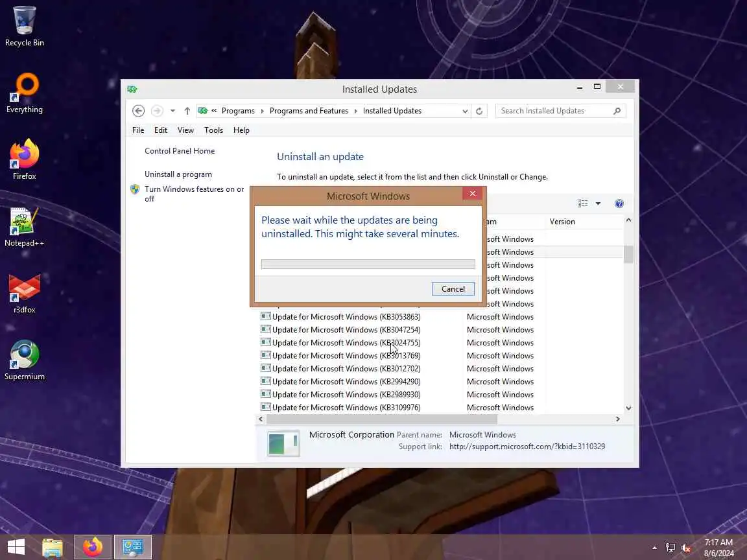Click the vertical scrollbar down arrow
This screenshot has width=747, height=560.
click(x=628, y=408)
